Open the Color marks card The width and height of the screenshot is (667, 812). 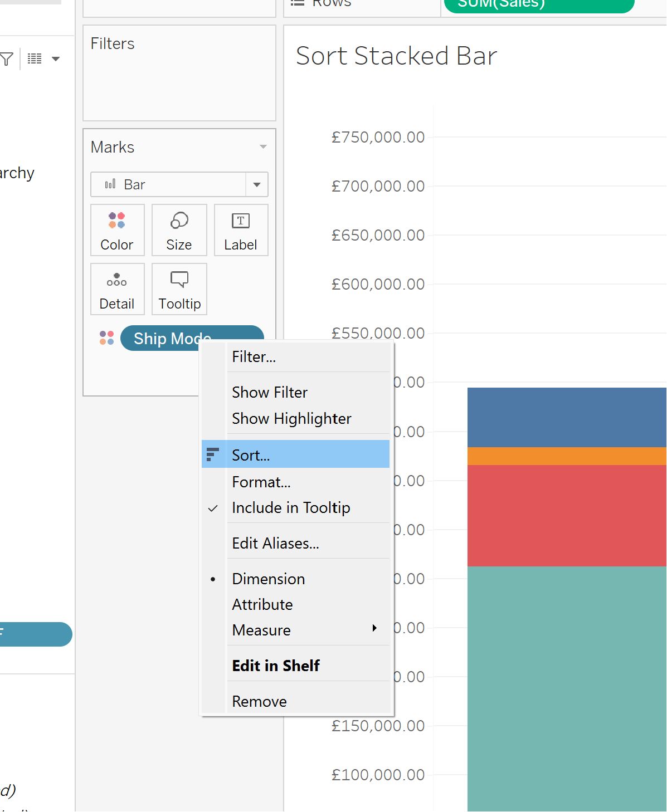pyautogui.click(x=117, y=230)
